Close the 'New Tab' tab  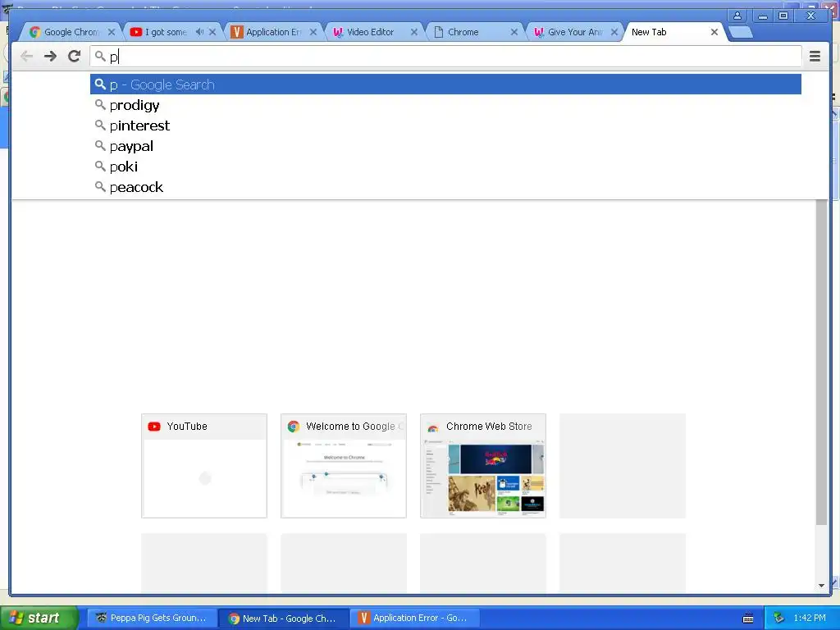coord(714,32)
